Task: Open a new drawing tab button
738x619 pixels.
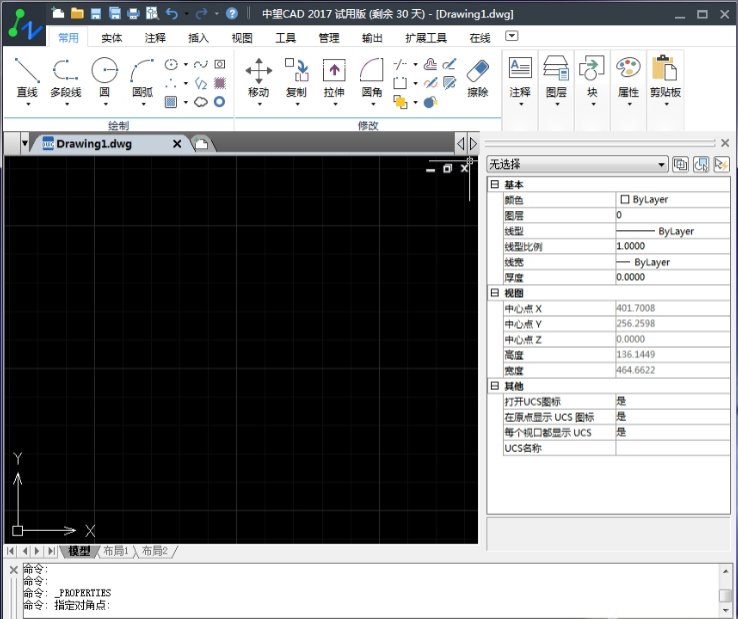Action: [202, 144]
